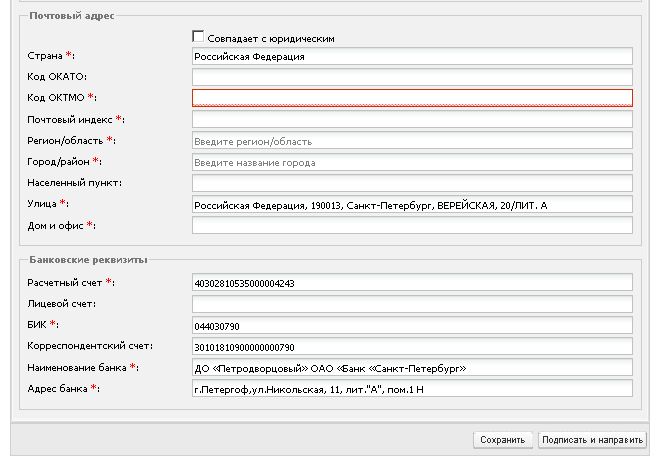This screenshot has height=474, width=671.
Task: Click the Расчетный счет number field
Action: pos(412,282)
